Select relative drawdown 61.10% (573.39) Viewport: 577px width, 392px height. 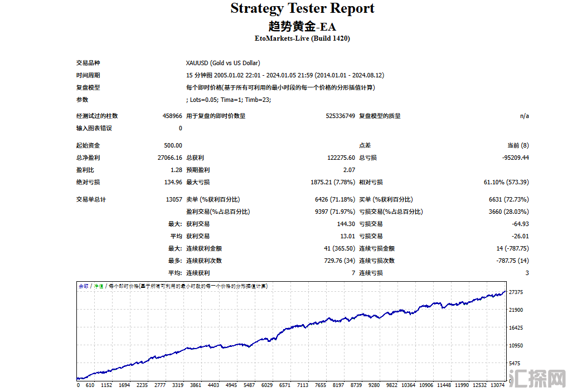click(x=506, y=182)
